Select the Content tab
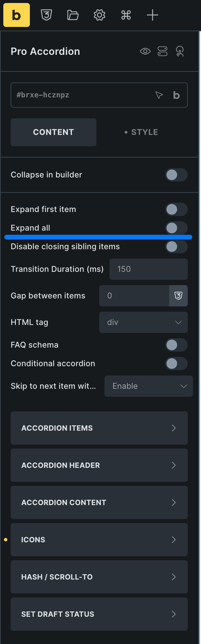Viewport: 201px width, 644px height. click(x=53, y=132)
